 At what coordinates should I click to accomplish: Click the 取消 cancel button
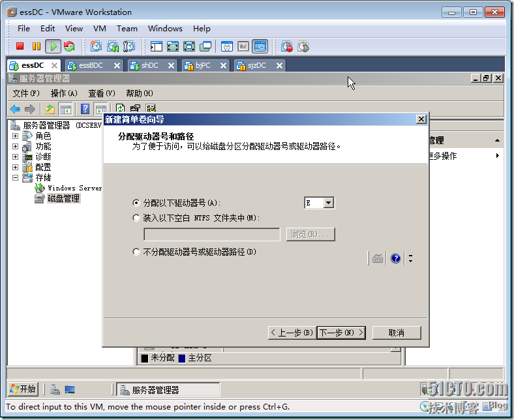pyautogui.click(x=397, y=333)
